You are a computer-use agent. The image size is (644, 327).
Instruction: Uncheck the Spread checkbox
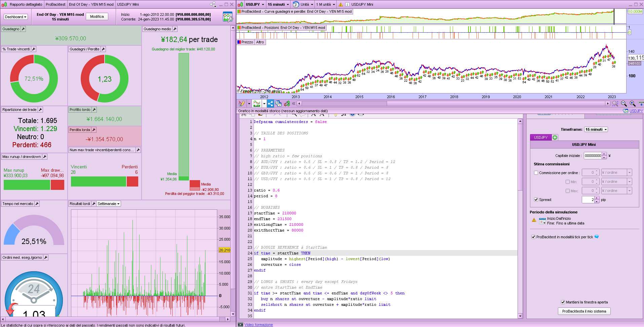click(536, 200)
